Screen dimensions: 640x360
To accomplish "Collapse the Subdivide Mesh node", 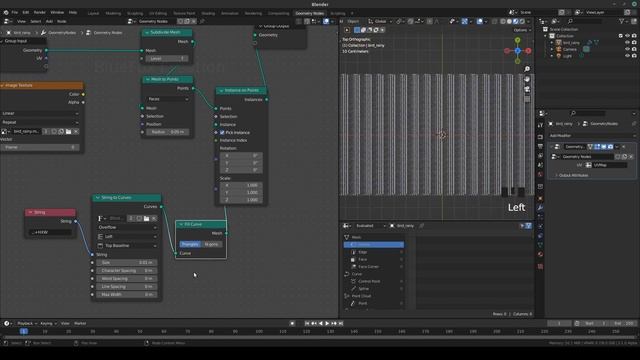I will tap(147, 32).
